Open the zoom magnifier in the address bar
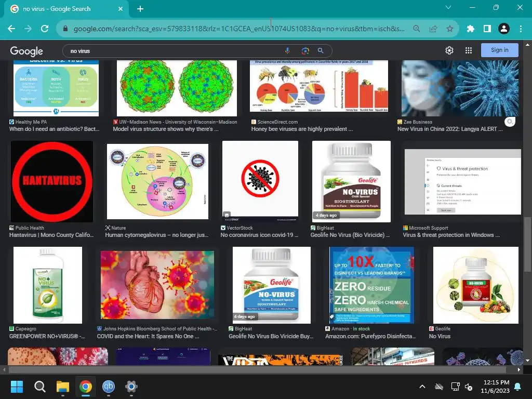The image size is (532, 399). pos(417,29)
